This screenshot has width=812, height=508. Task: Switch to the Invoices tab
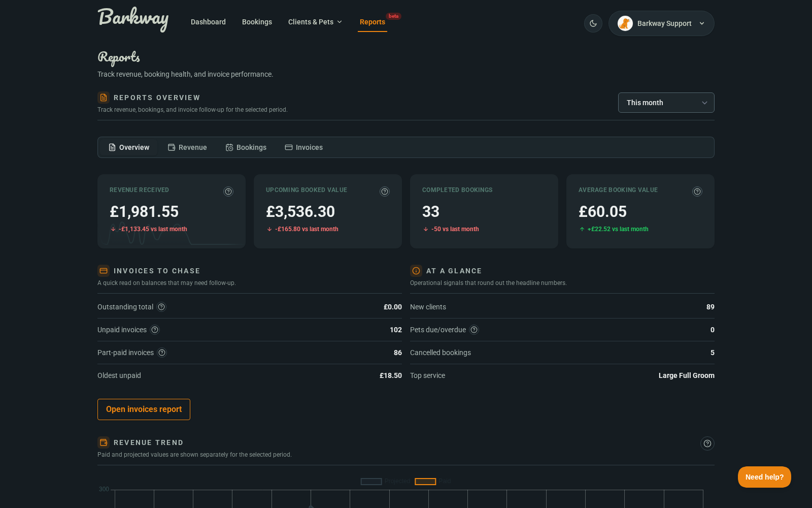pos(304,147)
